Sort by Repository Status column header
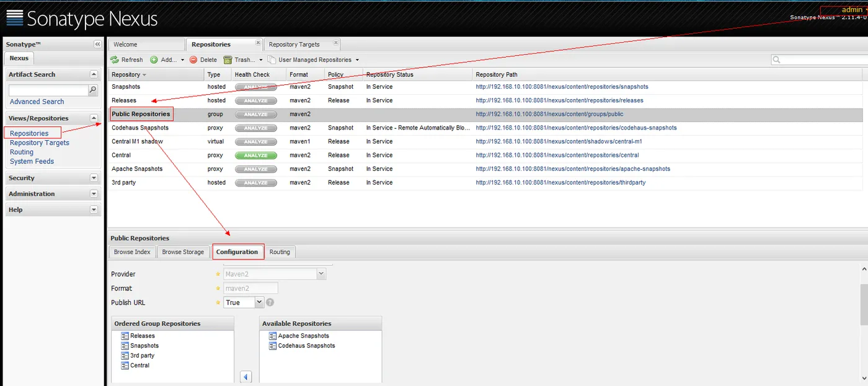The image size is (868, 386). click(418, 74)
